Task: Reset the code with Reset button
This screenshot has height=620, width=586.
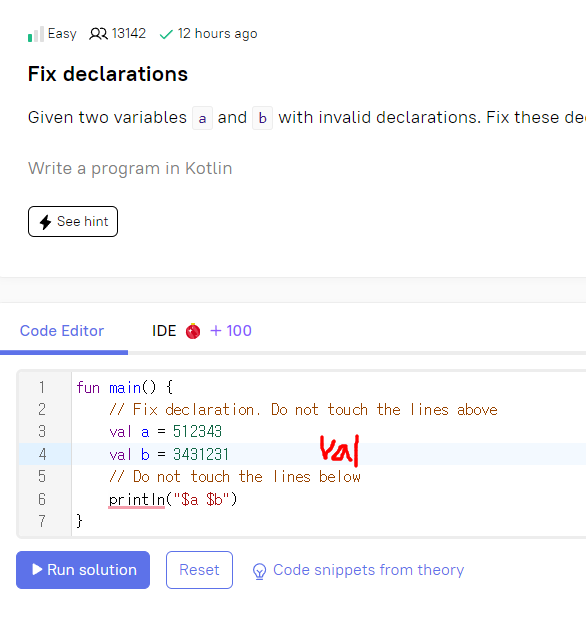Action: pyautogui.click(x=199, y=570)
